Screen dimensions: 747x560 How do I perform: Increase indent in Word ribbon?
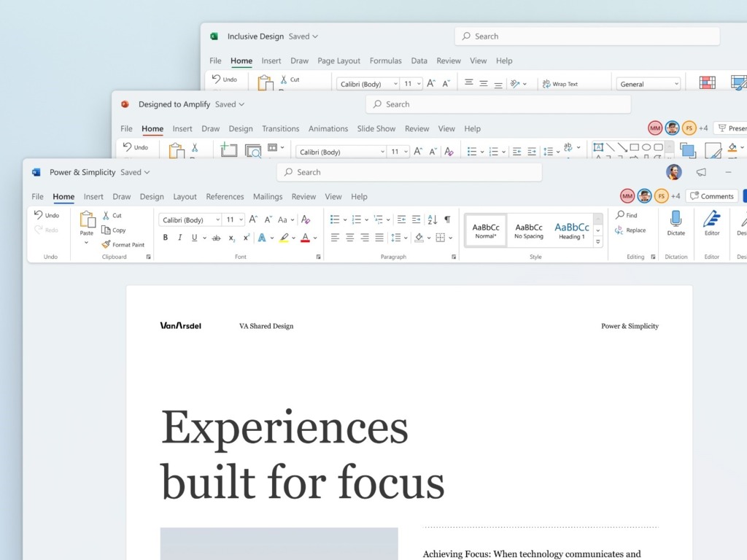click(417, 219)
